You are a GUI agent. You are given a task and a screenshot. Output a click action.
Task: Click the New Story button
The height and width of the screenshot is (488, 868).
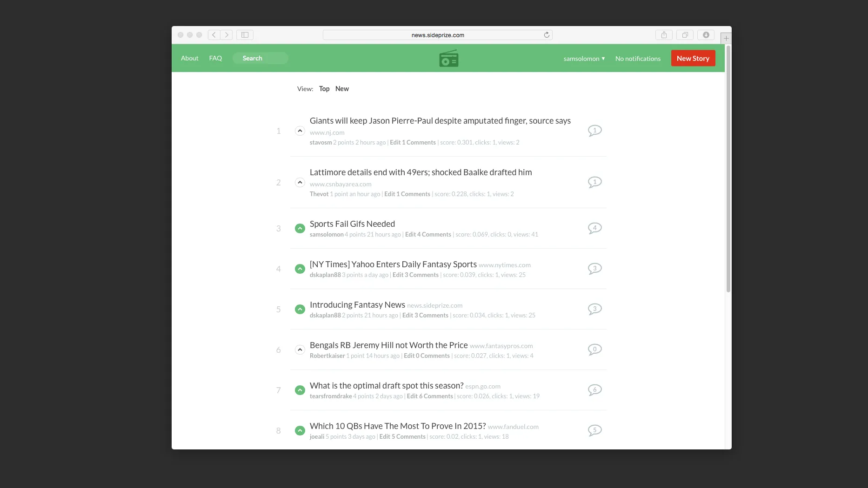point(693,58)
